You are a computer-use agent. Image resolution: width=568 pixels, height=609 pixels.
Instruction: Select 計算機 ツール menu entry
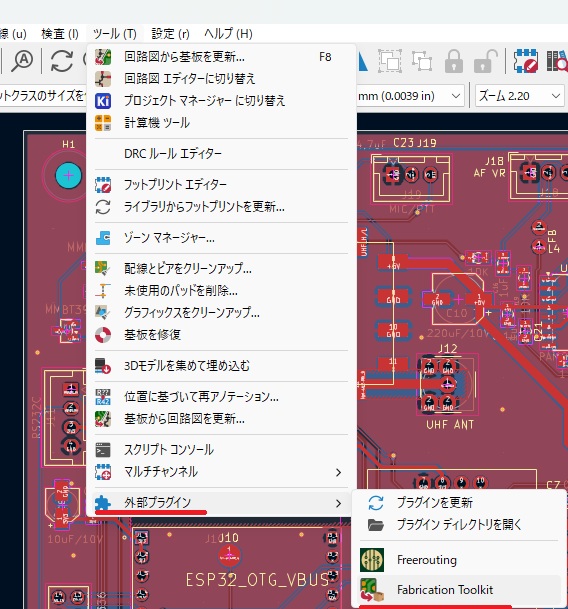221,123
